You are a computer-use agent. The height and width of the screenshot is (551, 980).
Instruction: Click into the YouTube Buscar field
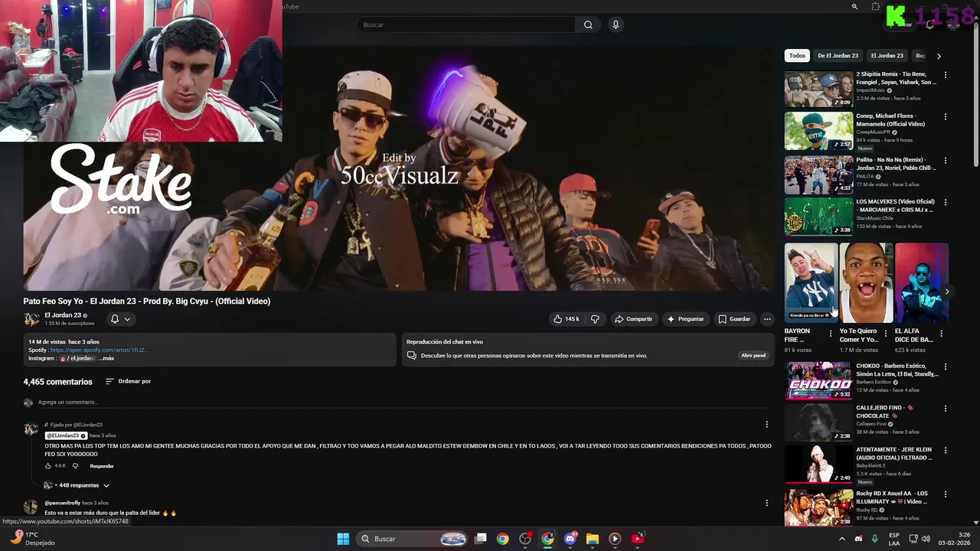pos(466,24)
